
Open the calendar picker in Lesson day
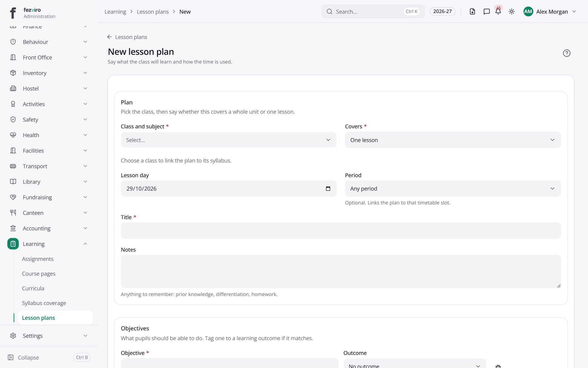(x=328, y=189)
